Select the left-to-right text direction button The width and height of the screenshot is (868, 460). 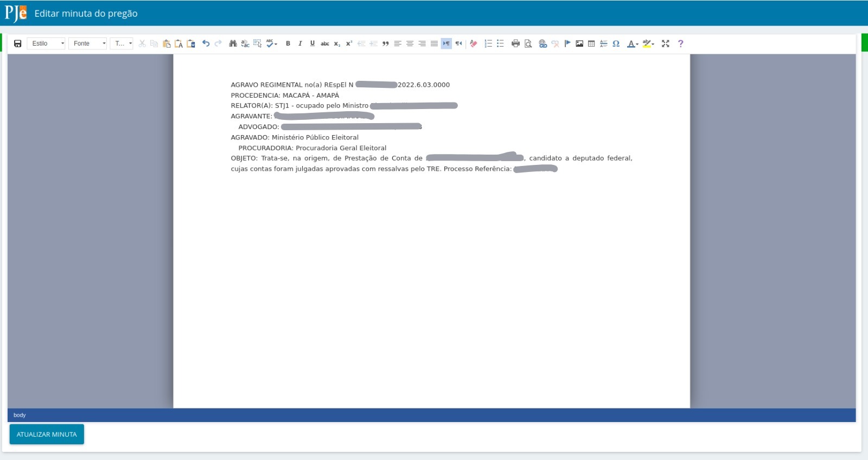click(446, 43)
